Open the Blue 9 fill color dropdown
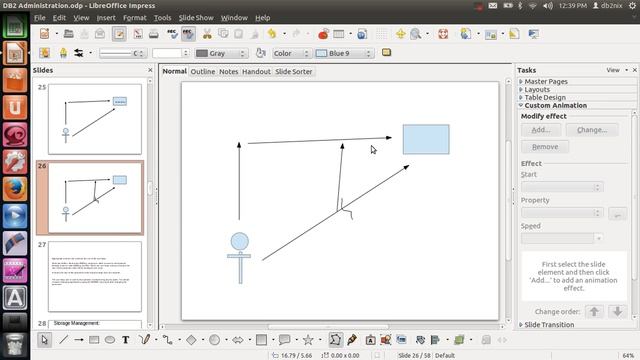 [344, 53]
